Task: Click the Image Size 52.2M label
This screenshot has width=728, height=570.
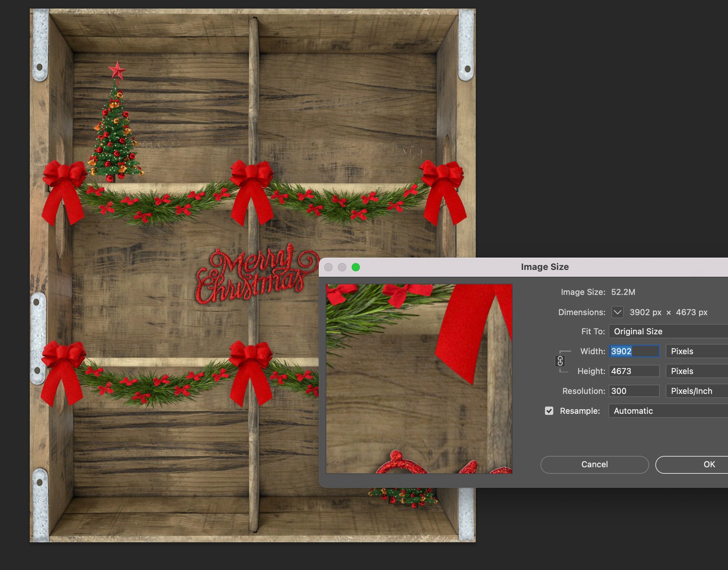Action: pos(599,292)
